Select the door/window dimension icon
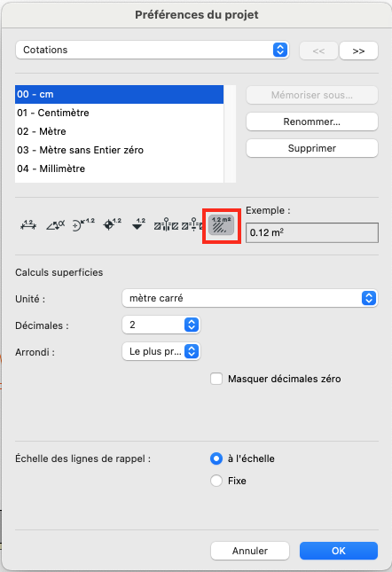392x572 pixels. click(x=166, y=225)
